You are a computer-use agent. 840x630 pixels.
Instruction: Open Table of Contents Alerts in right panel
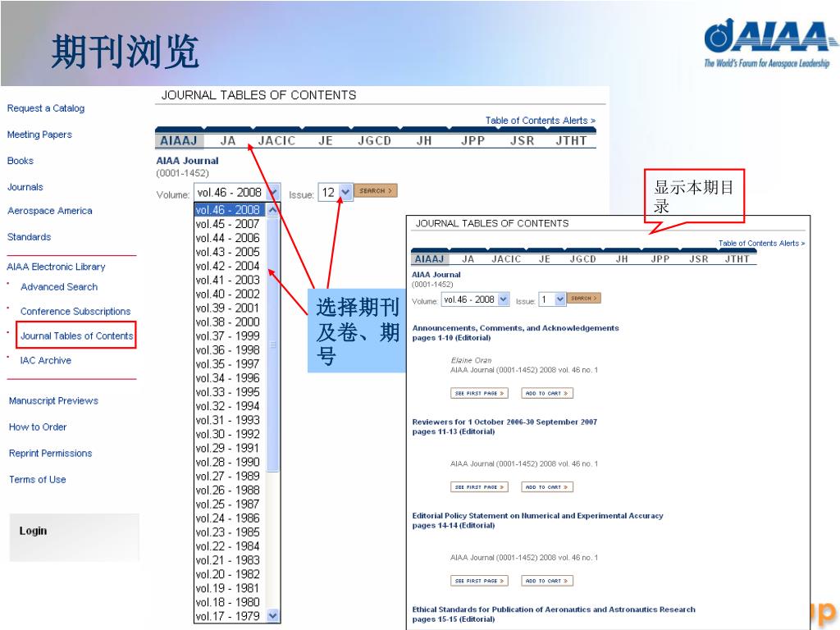click(x=761, y=243)
